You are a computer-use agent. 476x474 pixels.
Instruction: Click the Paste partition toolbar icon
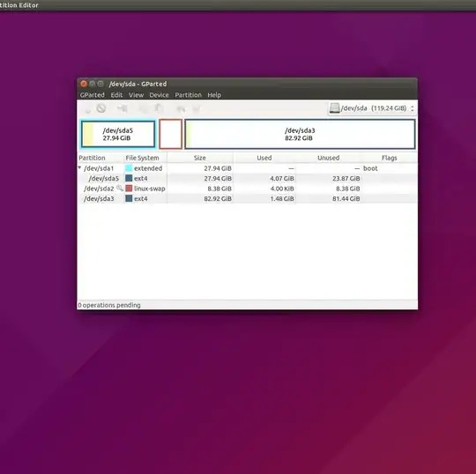coord(158,108)
